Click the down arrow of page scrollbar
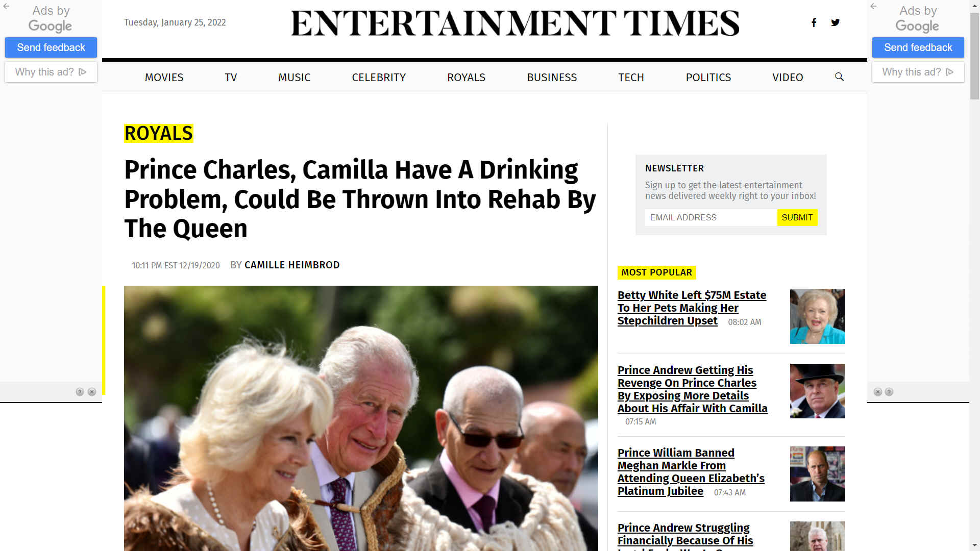 coord(974,545)
